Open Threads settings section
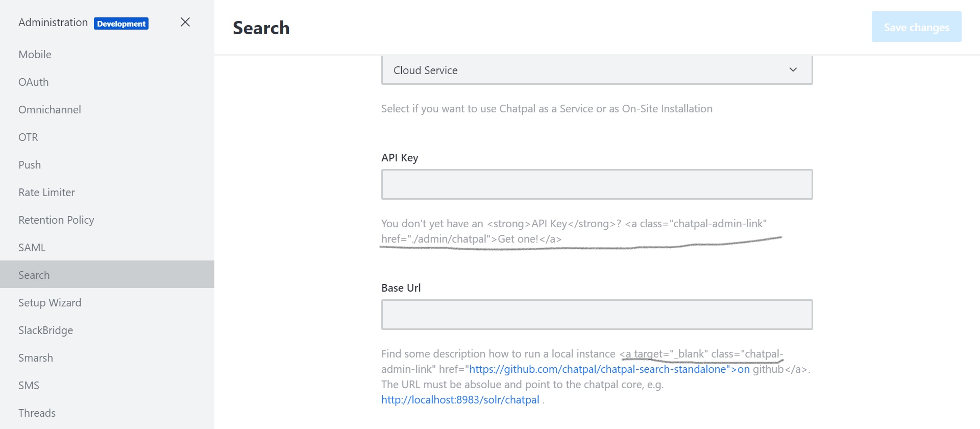 pos(107,413)
